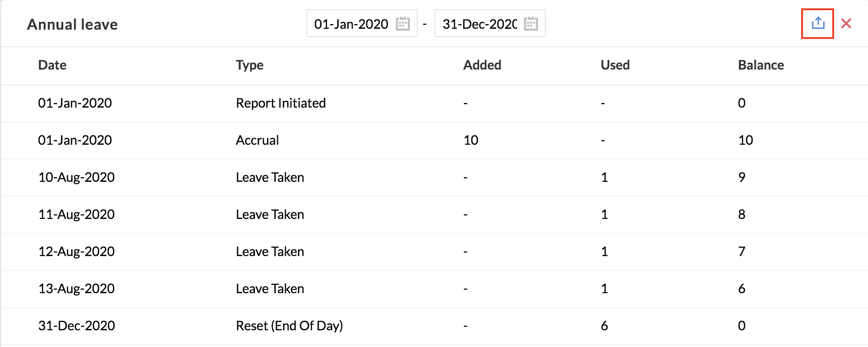Click the 13-Aug-2020 Leave Taken row
Viewport: 868px width, 347px height.
click(270, 289)
